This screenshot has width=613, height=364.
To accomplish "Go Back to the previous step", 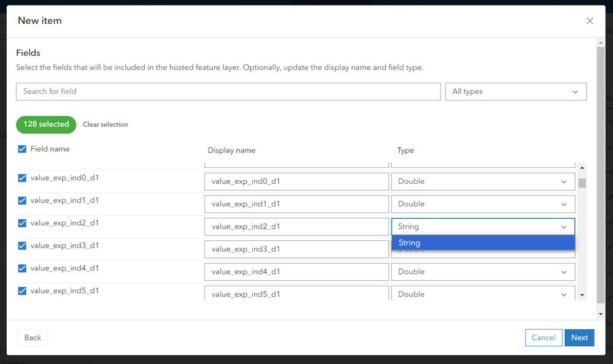I will click(x=33, y=338).
